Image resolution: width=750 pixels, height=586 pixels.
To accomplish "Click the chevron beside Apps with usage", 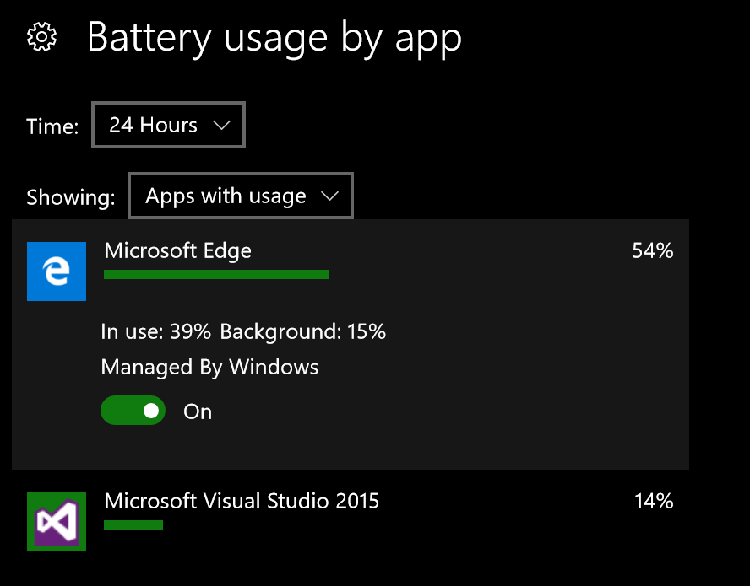I will [330, 196].
